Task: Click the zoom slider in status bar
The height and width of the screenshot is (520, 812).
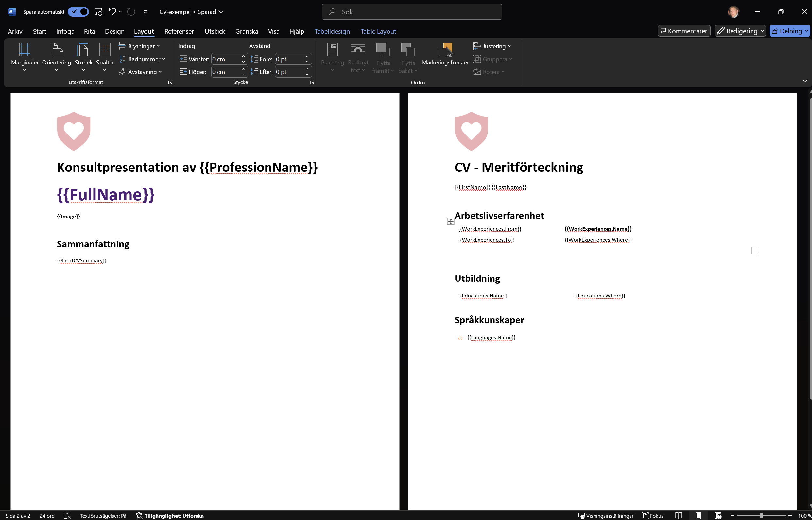Action: click(x=761, y=516)
